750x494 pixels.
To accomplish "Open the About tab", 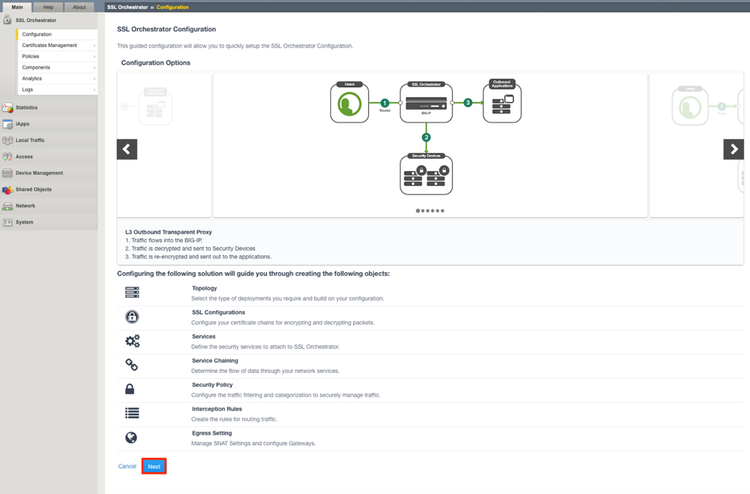I will pos(79,7).
